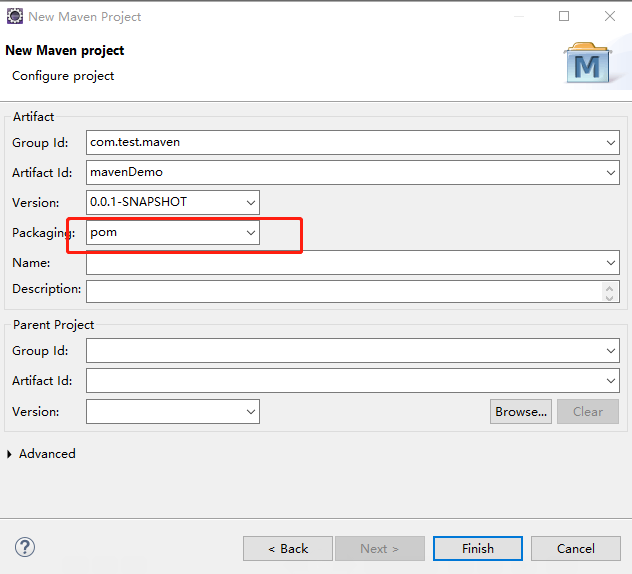Viewport: 632px width, 574px height.
Task: Click the Finish button
Action: tap(478, 549)
